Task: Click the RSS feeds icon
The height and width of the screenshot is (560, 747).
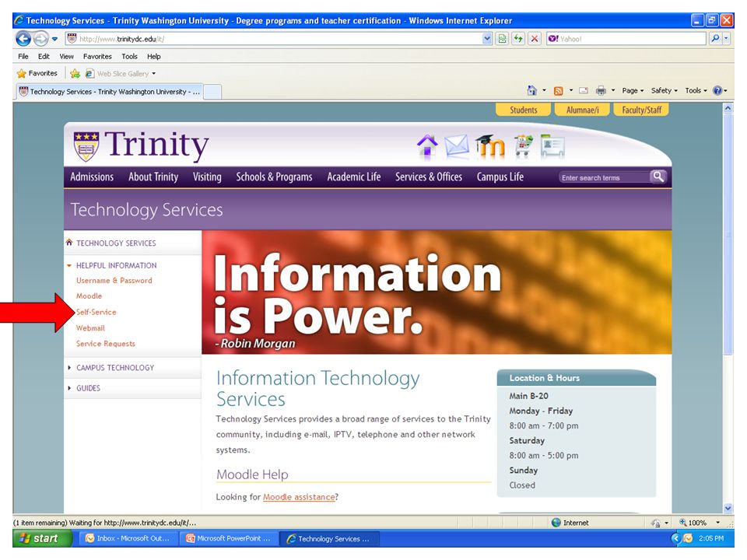Action: pos(559,90)
